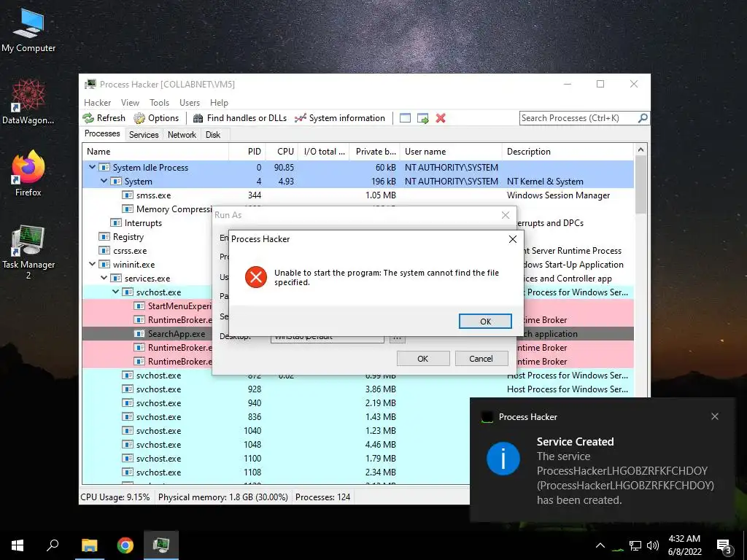
Task: Switch to the Services tab
Action: pyautogui.click(x=144, y=135)
